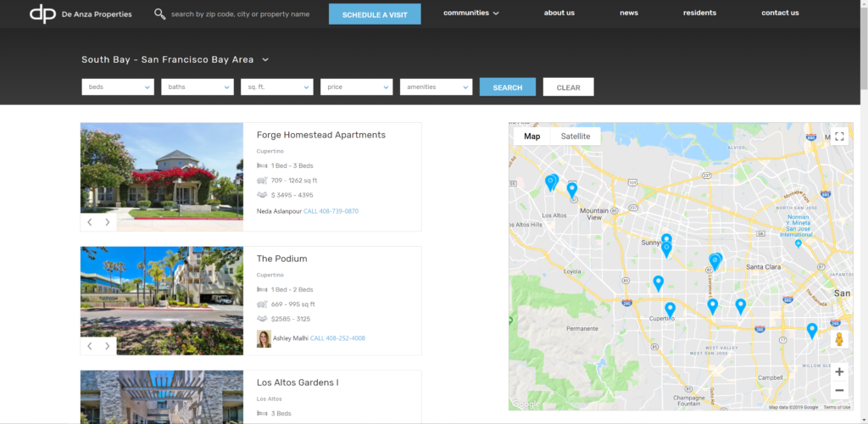The height and width of the screenshot is (424, 868).
Task: Call 408-739-0870 for Forge Homestead
Action: (x=331, y=211)
